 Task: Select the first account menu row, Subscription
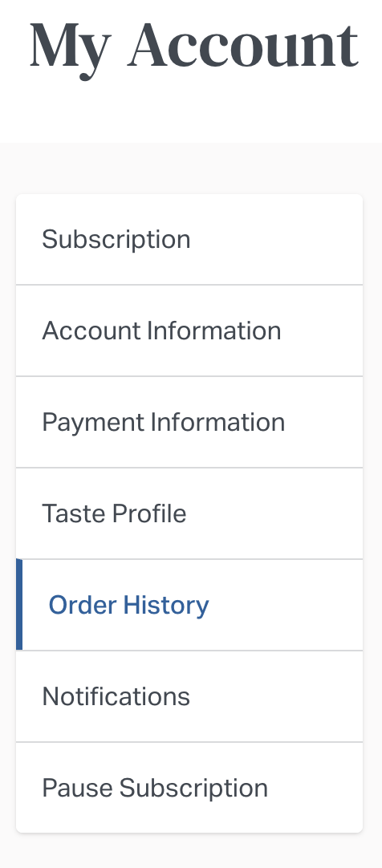tap(189, 239)
